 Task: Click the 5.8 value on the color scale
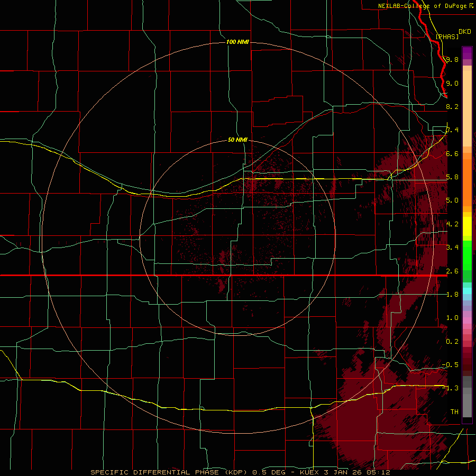pyautogui.click(x=452, y=177)
